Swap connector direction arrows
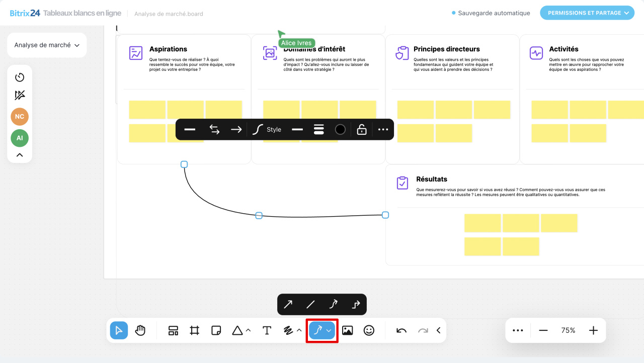 click(x=214, y=130)
